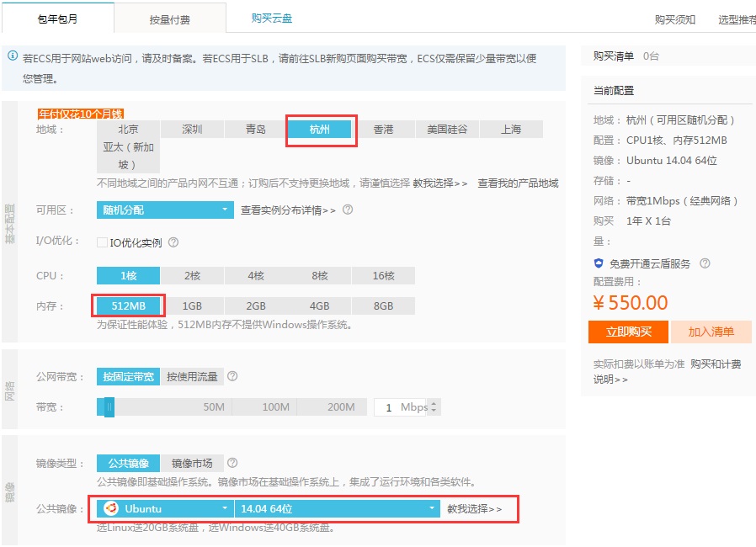Click the info icon in the notice banner

13,56
